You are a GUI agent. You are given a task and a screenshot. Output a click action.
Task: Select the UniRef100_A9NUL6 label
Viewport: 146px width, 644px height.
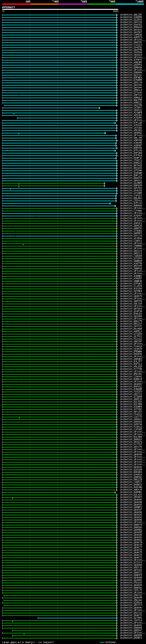tap(131, 98)
